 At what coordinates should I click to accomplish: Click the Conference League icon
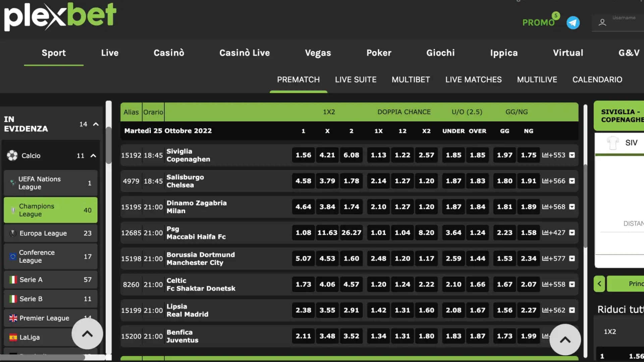pos(13,256)
